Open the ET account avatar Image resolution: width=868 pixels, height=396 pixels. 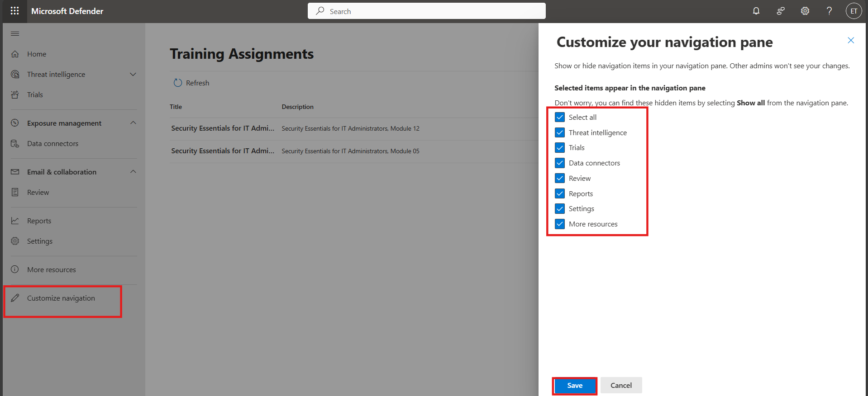tap(854, 11)
